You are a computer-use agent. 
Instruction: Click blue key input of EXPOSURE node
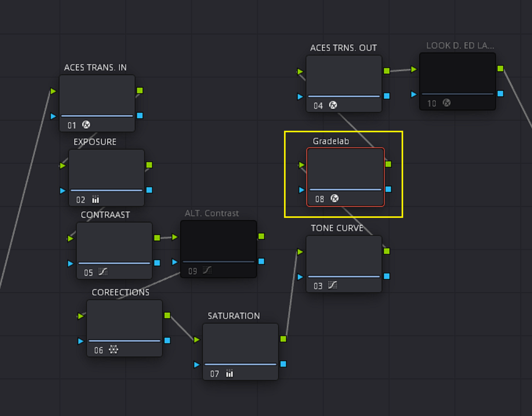pyautogui.click(x=62, y=191)
